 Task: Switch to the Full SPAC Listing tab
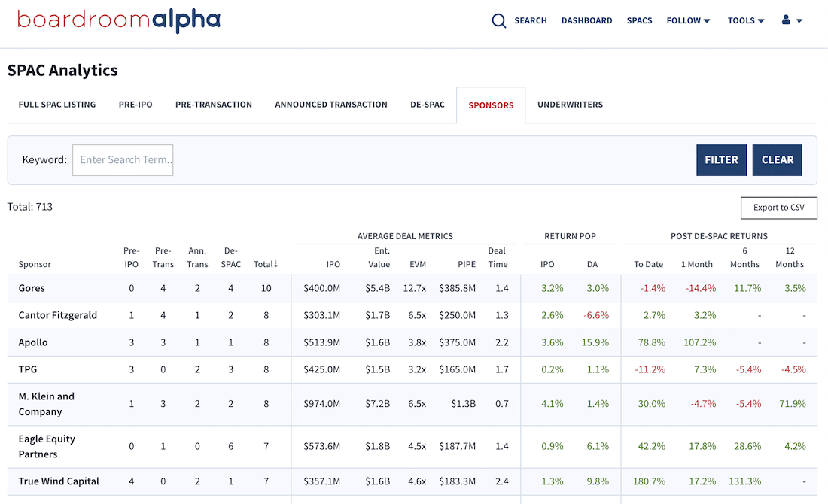coord(57,105)
